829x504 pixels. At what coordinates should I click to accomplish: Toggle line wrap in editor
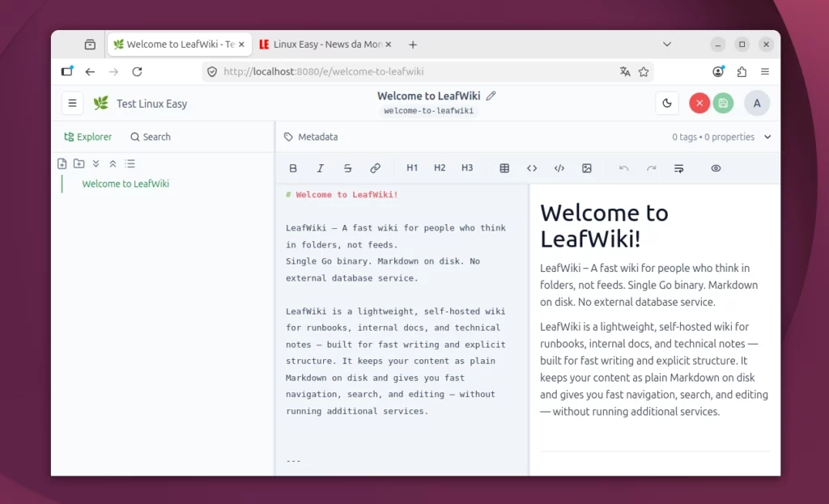[679, 168]
